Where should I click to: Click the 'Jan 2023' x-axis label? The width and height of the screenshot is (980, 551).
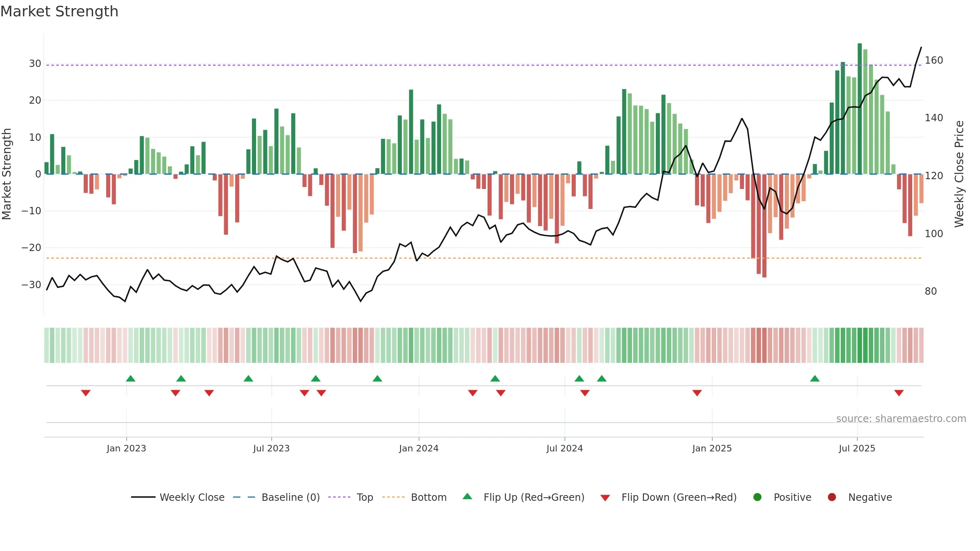(x=127, y=449)
